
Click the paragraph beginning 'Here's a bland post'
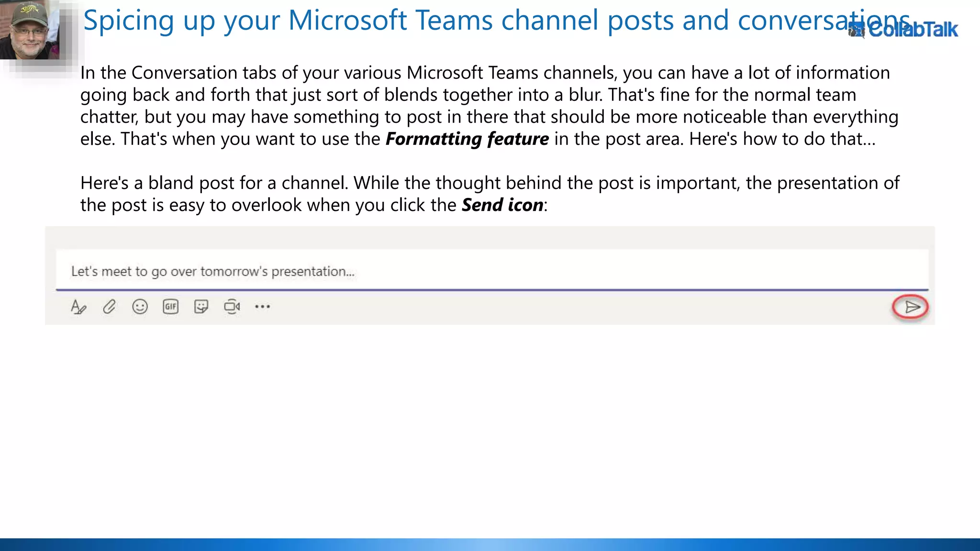pyautogui.click(x=490, y=194)
